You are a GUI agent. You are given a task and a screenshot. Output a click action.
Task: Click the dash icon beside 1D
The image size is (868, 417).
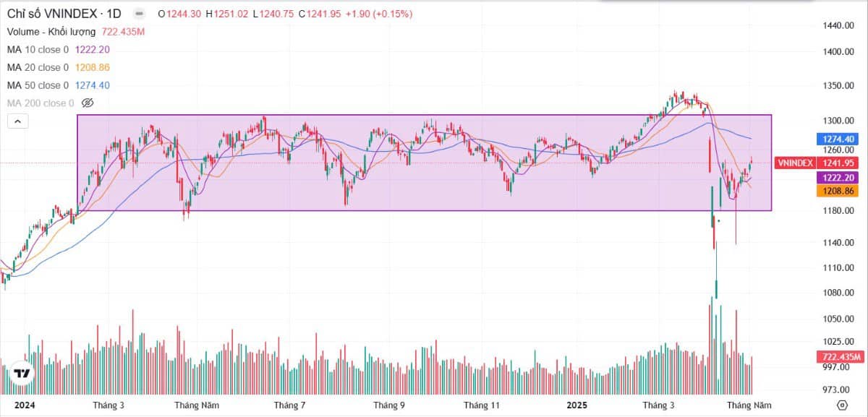138,14
